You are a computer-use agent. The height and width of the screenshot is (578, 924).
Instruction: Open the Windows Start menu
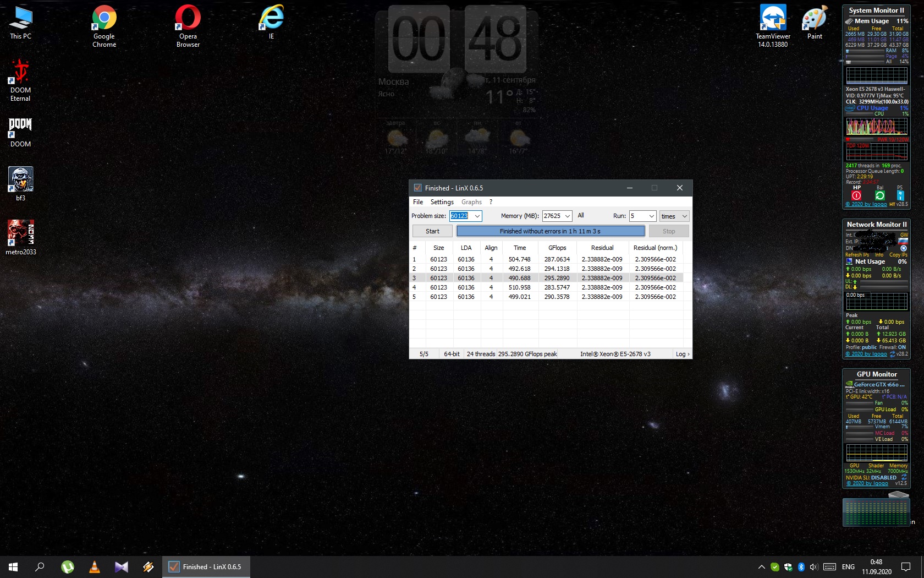[x=13, y=567]
